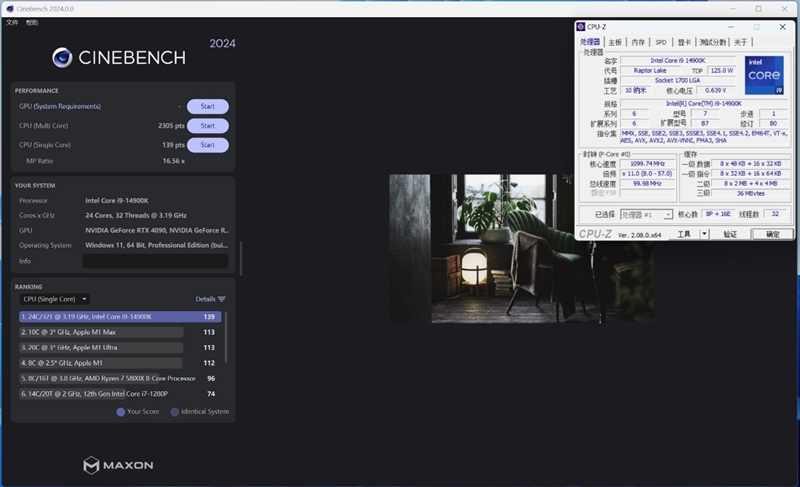Click the Intel Core i9 badge in CPU-Z
Viewport: 800px width, 487px height.
click(764, 75)
